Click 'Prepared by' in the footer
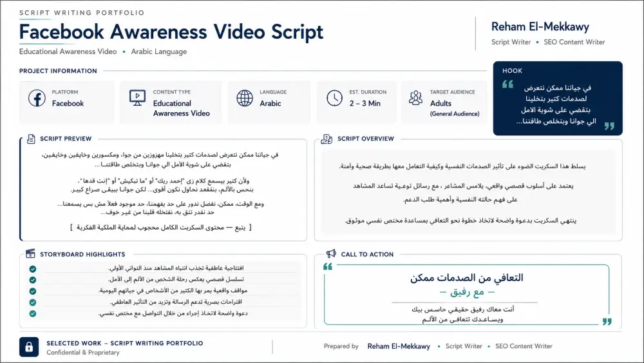The image size is (644, 363). tap(341, 346)
